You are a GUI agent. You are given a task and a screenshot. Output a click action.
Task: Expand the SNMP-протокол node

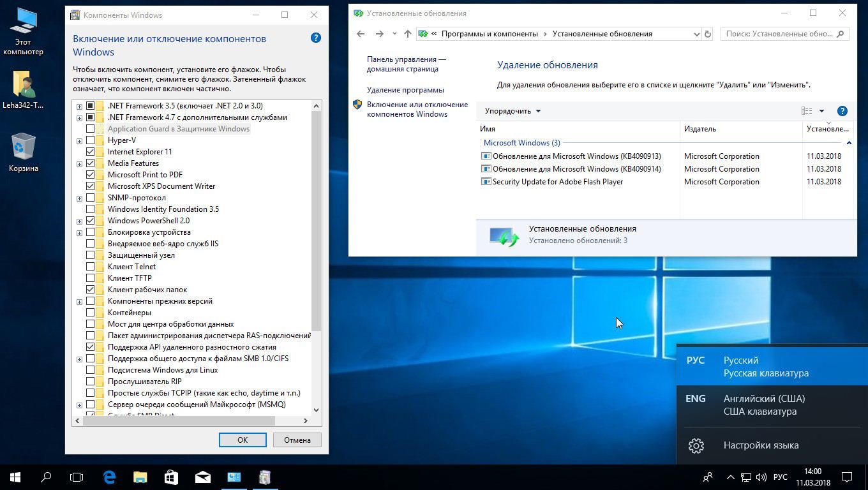click(79, 198)
